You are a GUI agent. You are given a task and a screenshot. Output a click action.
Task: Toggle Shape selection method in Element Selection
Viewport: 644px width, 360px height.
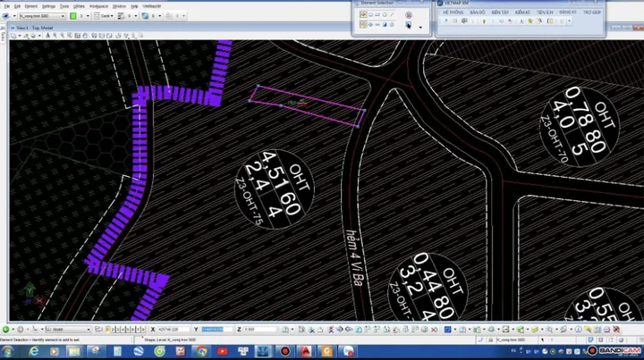tap(377, 15)
